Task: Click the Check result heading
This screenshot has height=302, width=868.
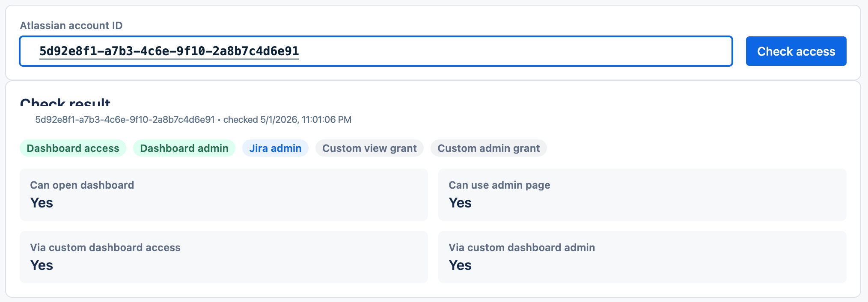Action: pyautogui.click(x=65, y=102)
